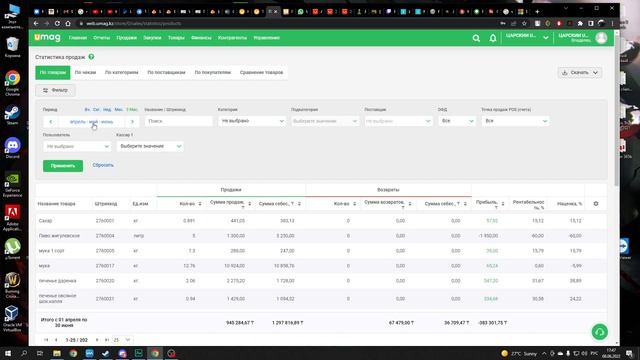This screenshot has width=640, height=360.
Task: Open Скачать download dropdown
Action: tap(580, 73)
